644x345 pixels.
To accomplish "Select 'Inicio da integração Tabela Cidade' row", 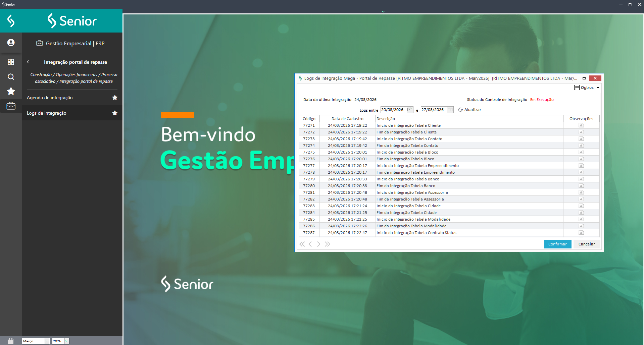I will pos(449,206).
